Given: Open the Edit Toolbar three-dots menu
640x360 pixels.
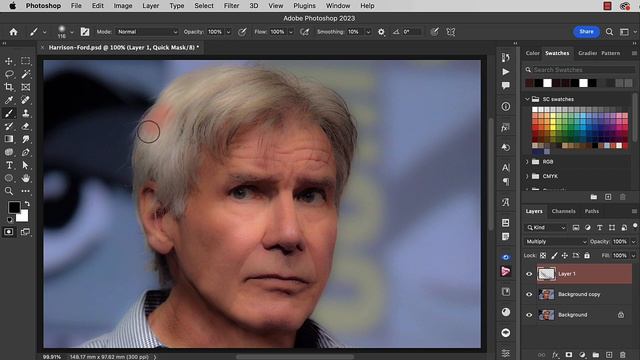Looking at the screenshot, I should pos(25,191).
